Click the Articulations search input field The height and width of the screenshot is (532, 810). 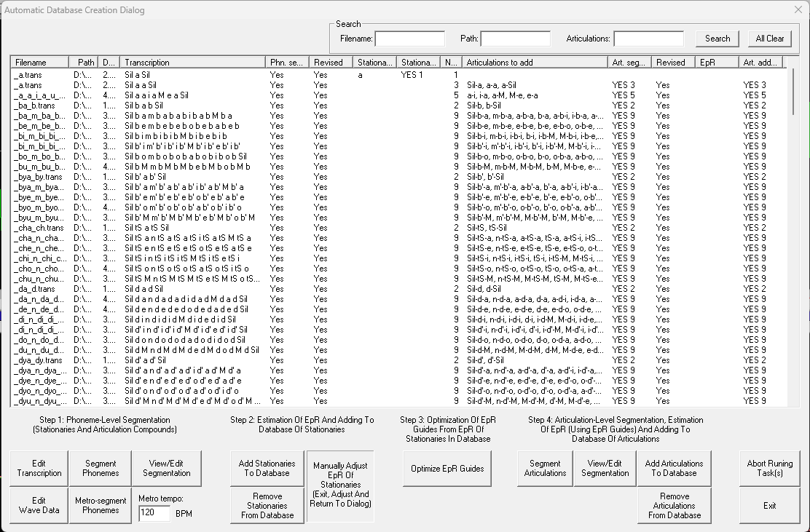[648, 39]
